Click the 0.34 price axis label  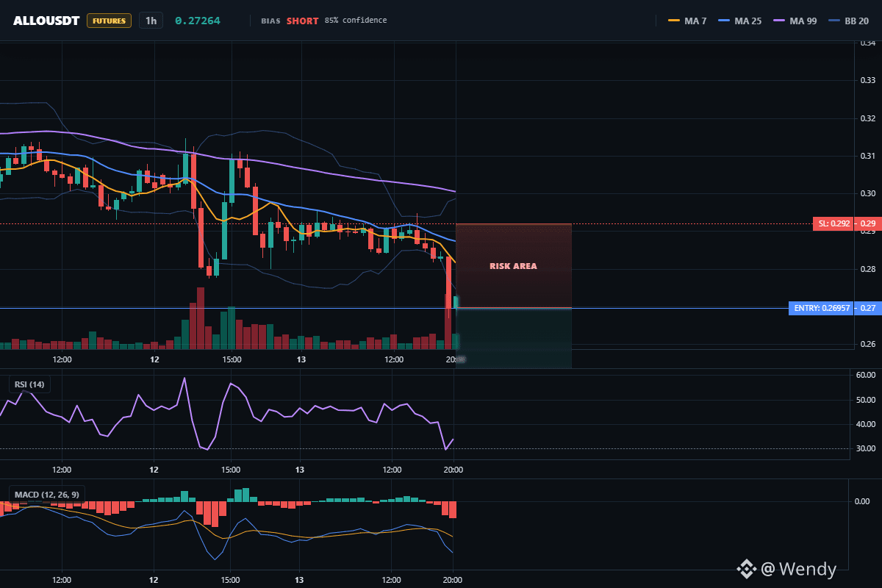(867, 43)
